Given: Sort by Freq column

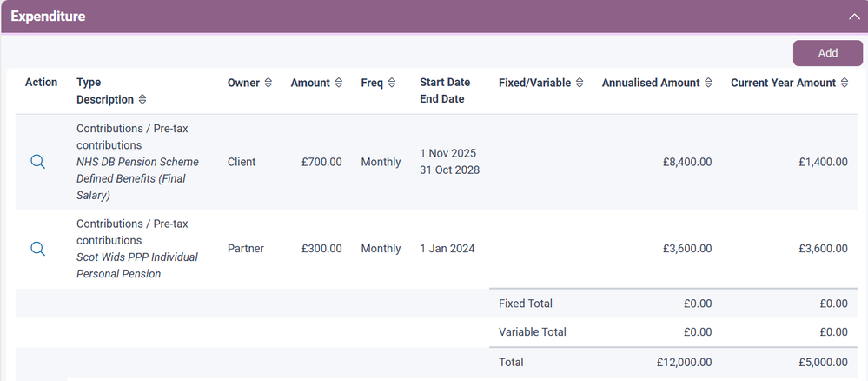Looking at the screenshot, I should pyautogui.click(x=391, y=83).
